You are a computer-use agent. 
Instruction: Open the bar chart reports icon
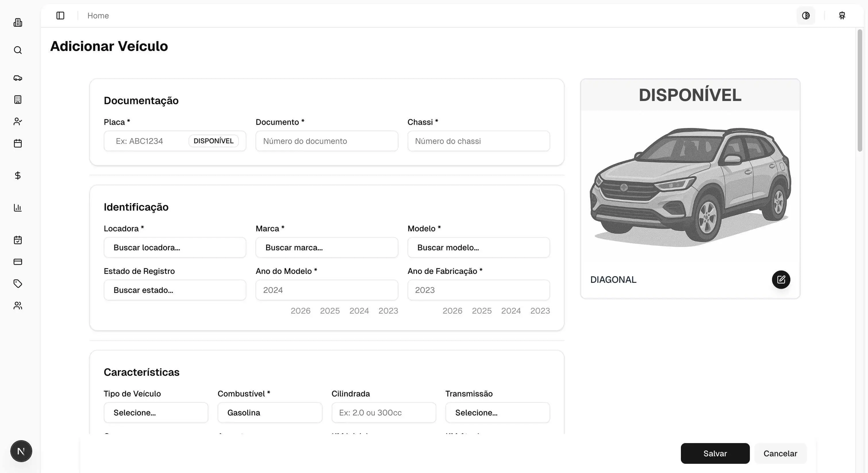tap(18, 207)
